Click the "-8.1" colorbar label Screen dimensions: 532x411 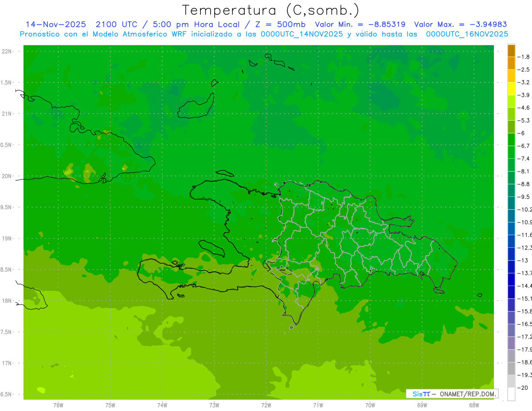coord(524,171)
